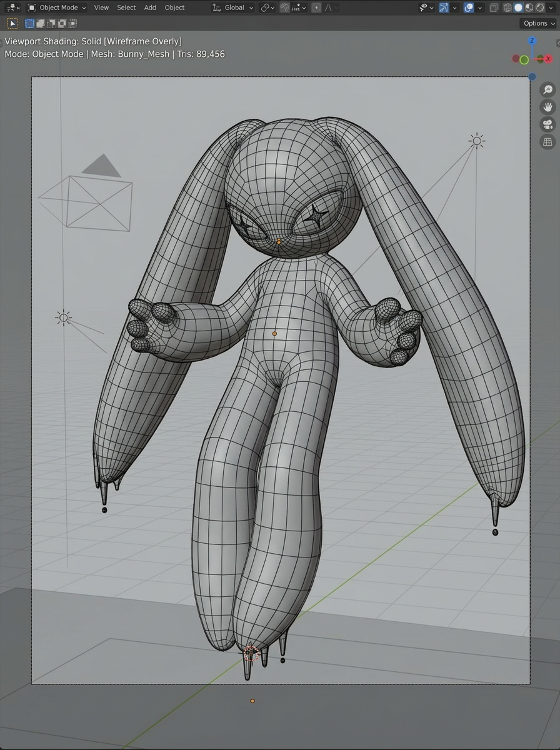
Task: Open the pivot point dropdown
Action: point(268,7)
